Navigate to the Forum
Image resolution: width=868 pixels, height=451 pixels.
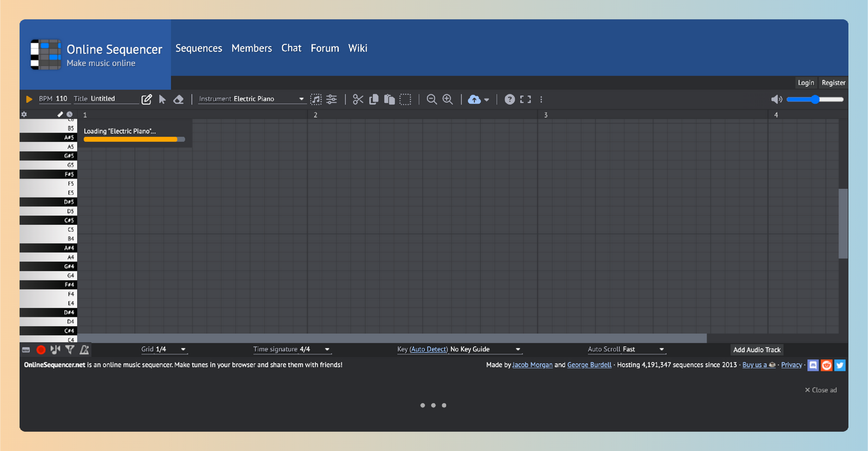[325, 48]
